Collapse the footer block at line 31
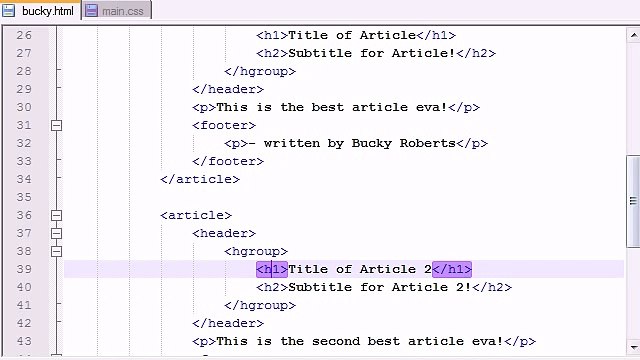 pyautogui.click(x=57, y=125)
